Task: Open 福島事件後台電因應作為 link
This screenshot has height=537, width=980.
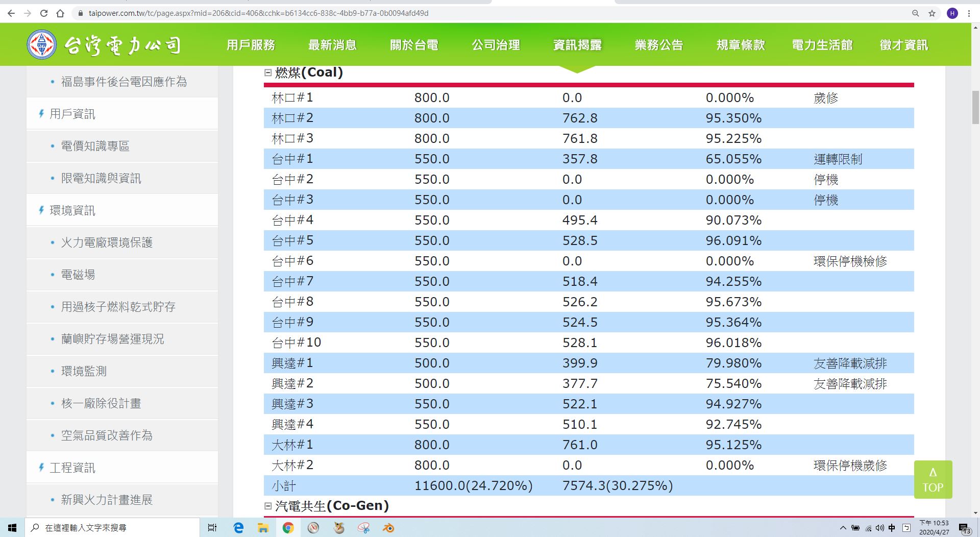Action: click(x=124, y=82)
